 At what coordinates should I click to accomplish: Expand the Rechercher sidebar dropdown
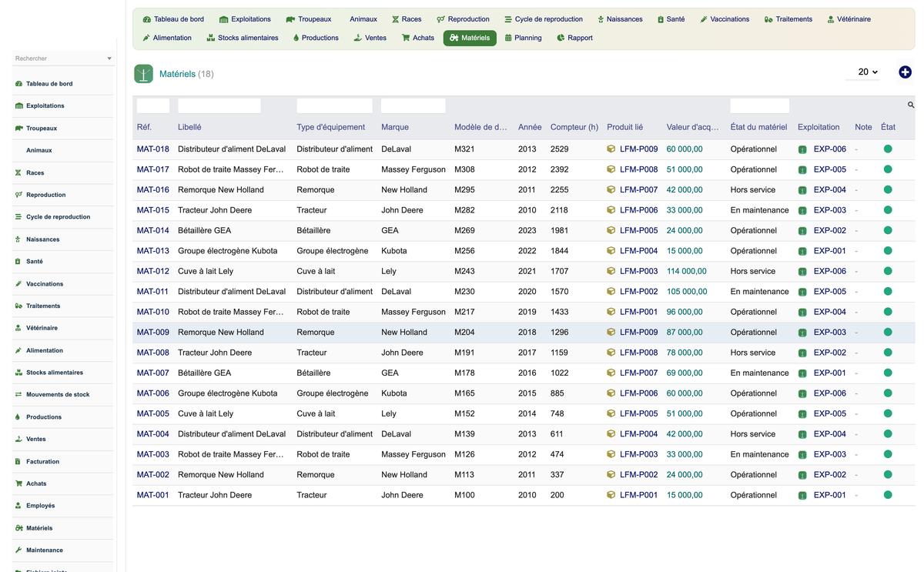point(109,59)
